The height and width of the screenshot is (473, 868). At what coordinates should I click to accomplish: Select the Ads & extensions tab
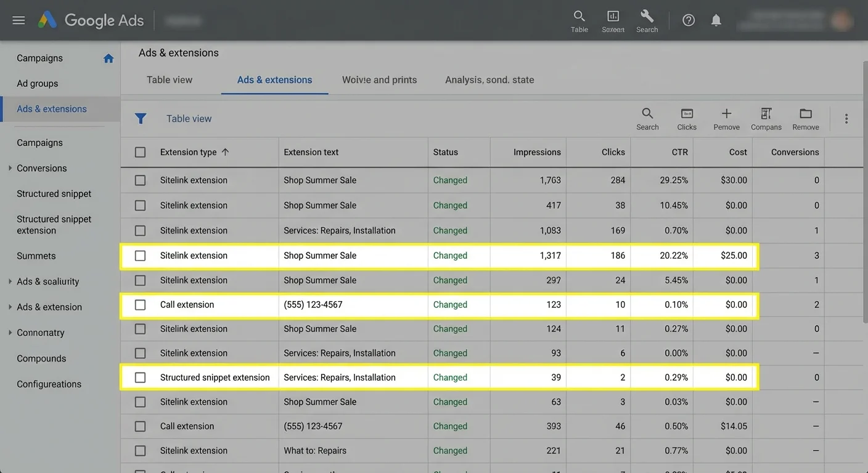[274, 80]
